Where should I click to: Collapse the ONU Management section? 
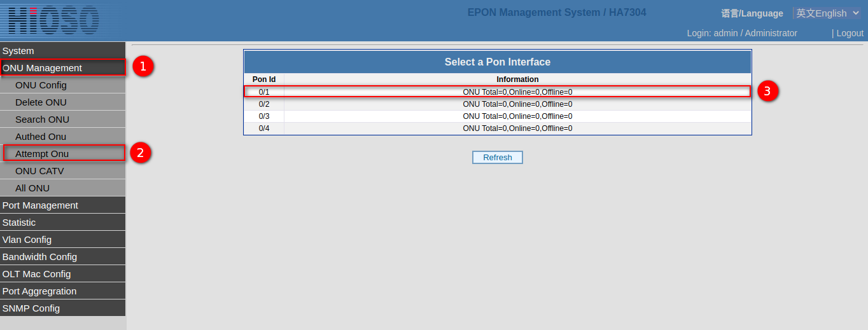coord(42,68)
